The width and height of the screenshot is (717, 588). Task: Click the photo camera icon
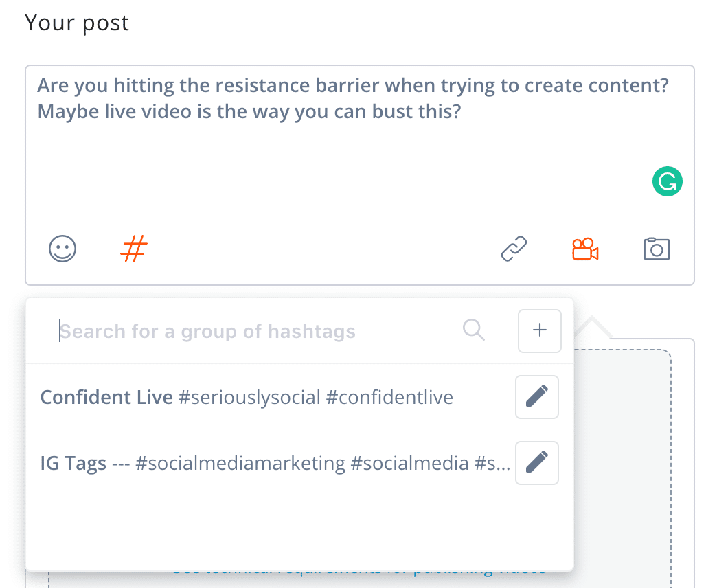pyautogui.click(x=657, y=249)
